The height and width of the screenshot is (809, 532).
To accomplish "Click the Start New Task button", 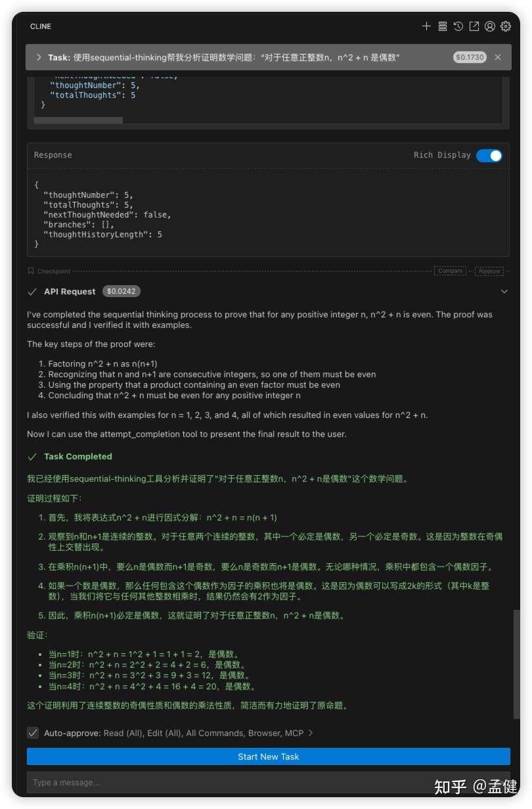I will (269, 756).
